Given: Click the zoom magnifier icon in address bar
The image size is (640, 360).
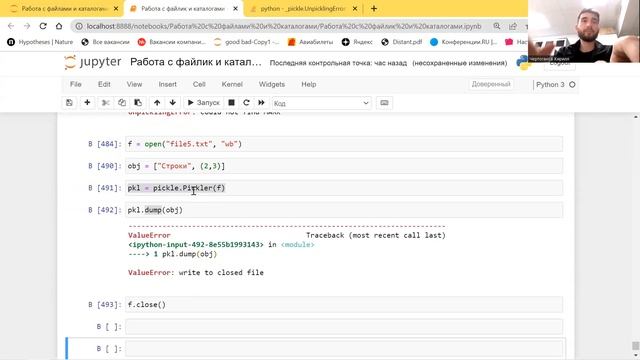Looking at the screenshot, I should [497, 26].
